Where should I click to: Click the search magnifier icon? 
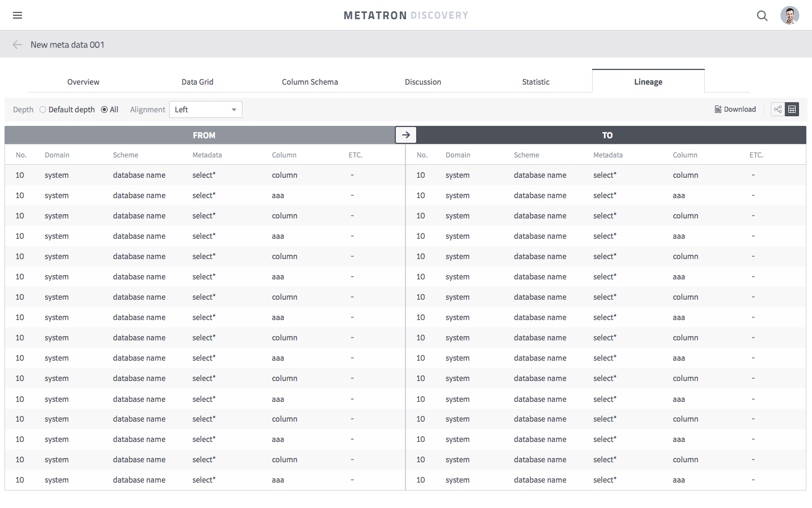coord(762,16)
